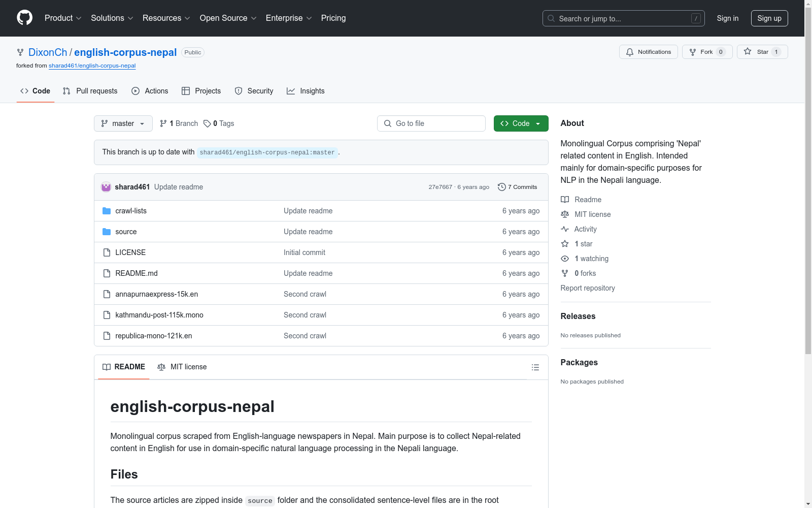The image size is (812, 508).
Task: Click the sharad461 avatar icon
Action: click(106, 187)
